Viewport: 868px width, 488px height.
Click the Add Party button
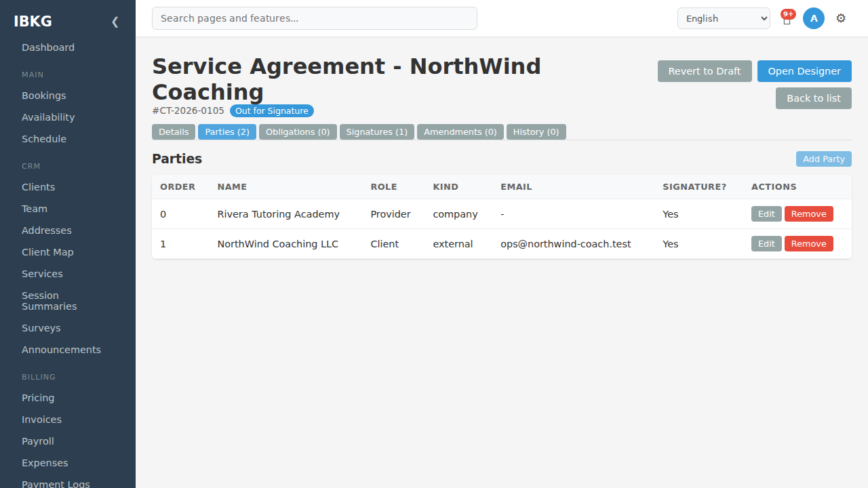tap(824, 159)
